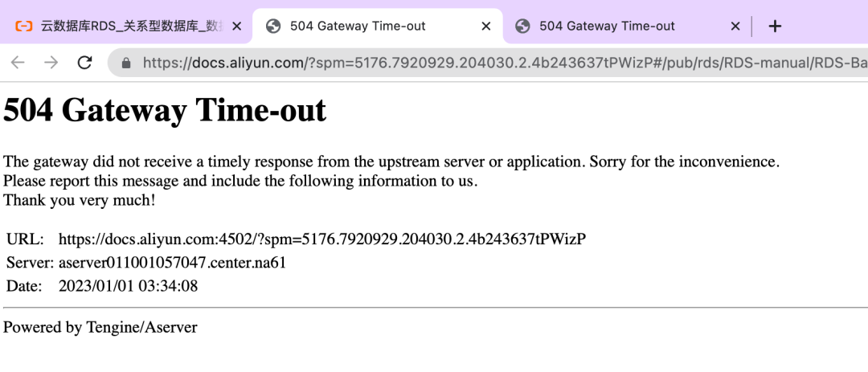View site info via the address bar padlock
This screenshot has height=372, width=868.
tap(126, 63)
